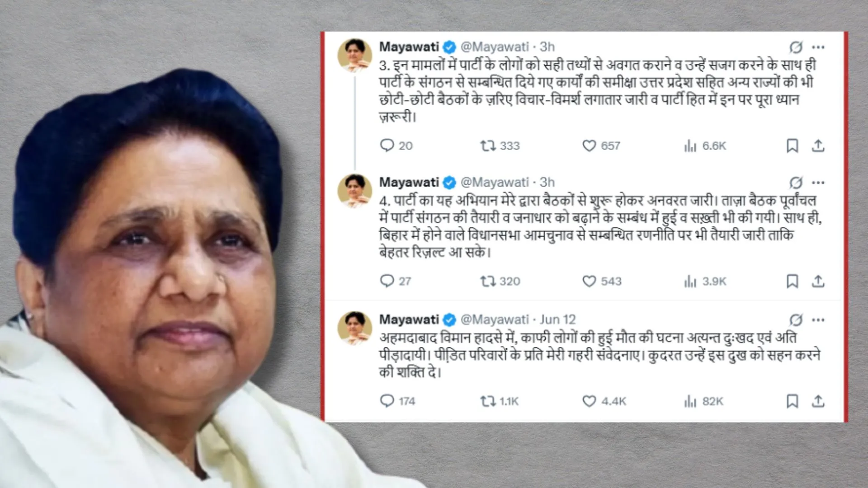The width and height of the screenshot is (868, 488).
Task: Open the Jun 12 date link
Action: pos(558,319)
